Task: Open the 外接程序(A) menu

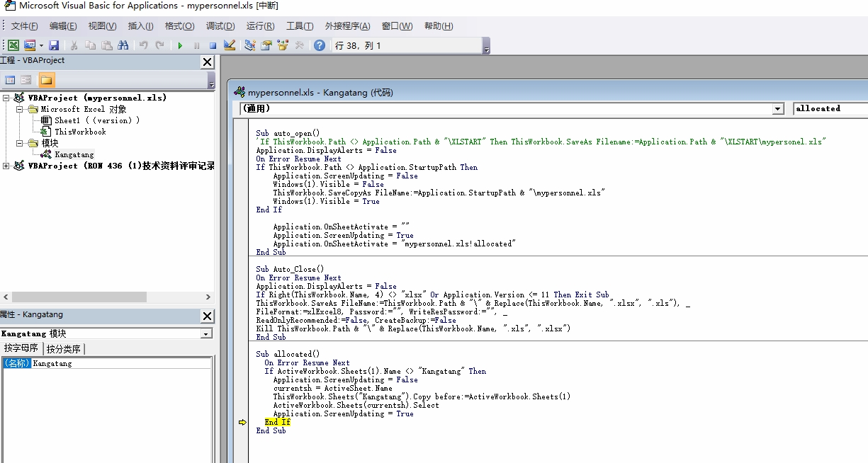Action: coord(347,26)
